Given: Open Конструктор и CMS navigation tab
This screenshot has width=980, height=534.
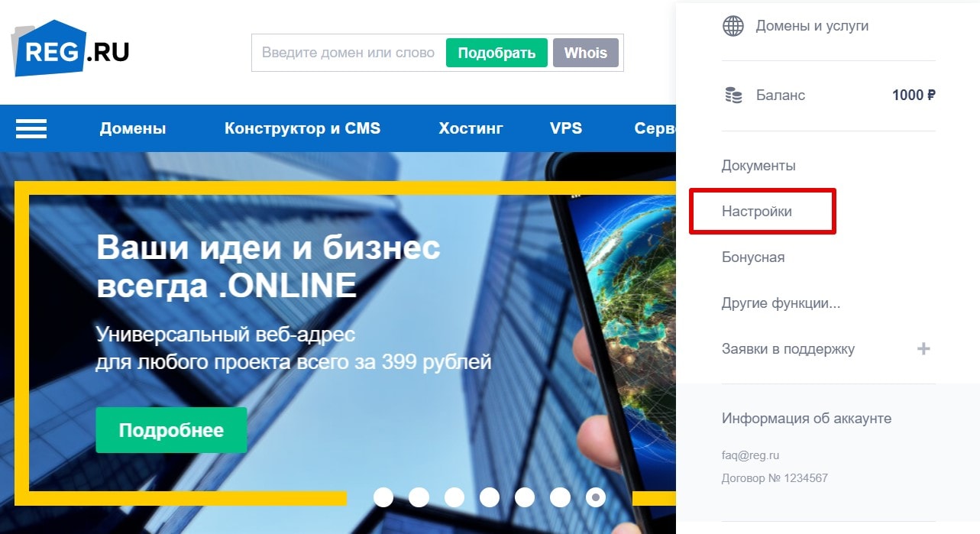Looking at the screenshot, I should click(x=302, y=128).
